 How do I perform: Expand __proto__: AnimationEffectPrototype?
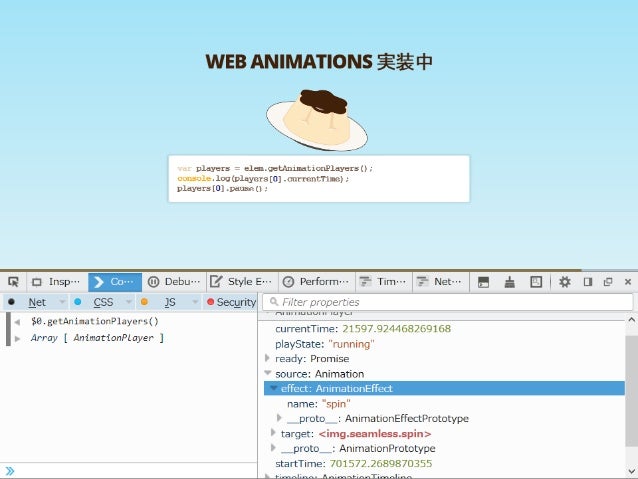(279, 418)
